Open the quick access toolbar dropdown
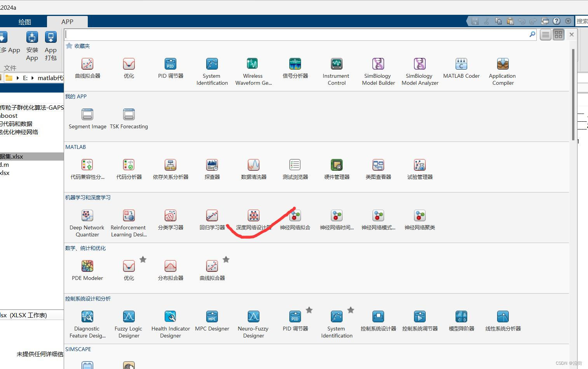This screenshot has width=588, height=369. 568,21
